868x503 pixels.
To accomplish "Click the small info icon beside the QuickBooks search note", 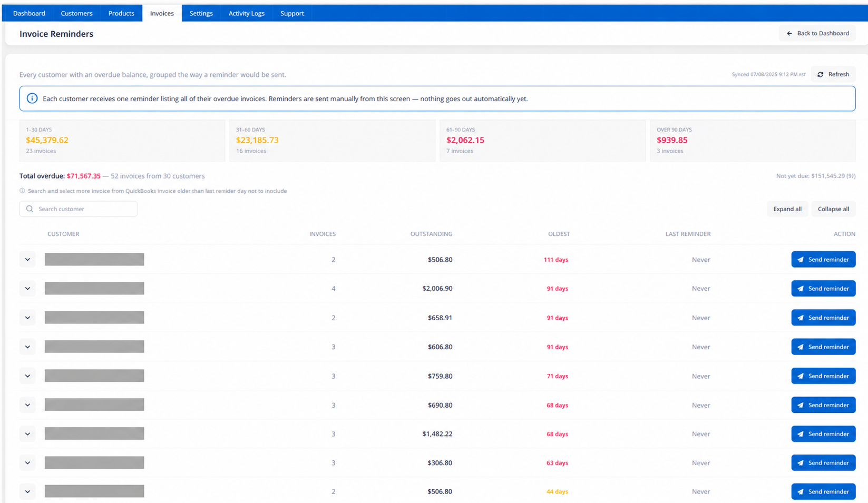I will pyautogui.click(x=22, y=191).
